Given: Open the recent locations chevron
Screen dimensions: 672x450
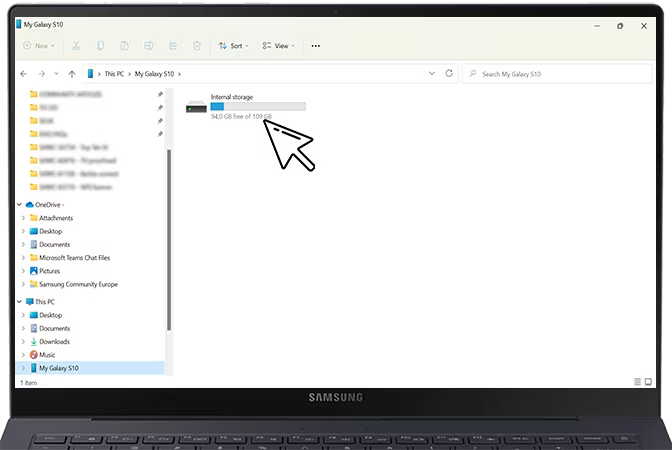Looking at the screenshot, I should coord(56,74).
